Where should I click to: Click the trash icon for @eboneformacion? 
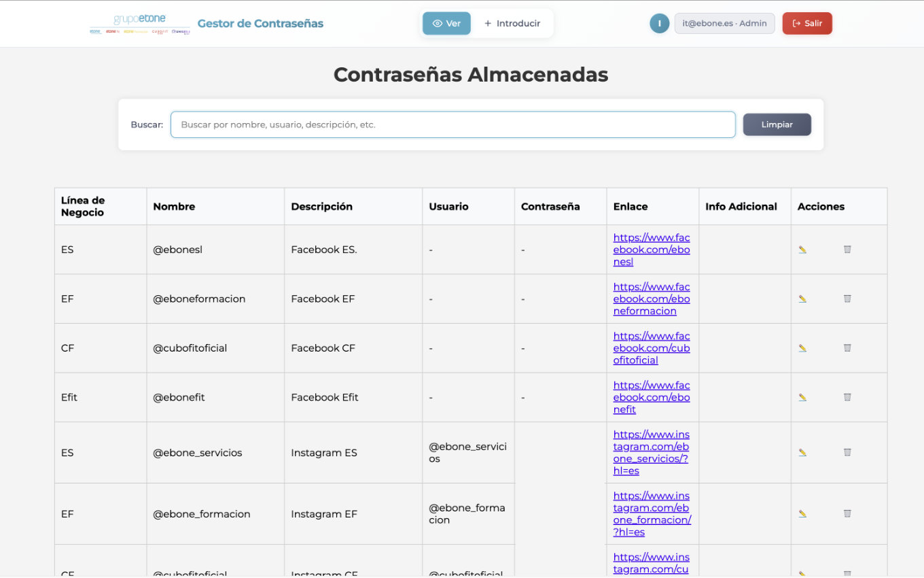tap(847, 298)
